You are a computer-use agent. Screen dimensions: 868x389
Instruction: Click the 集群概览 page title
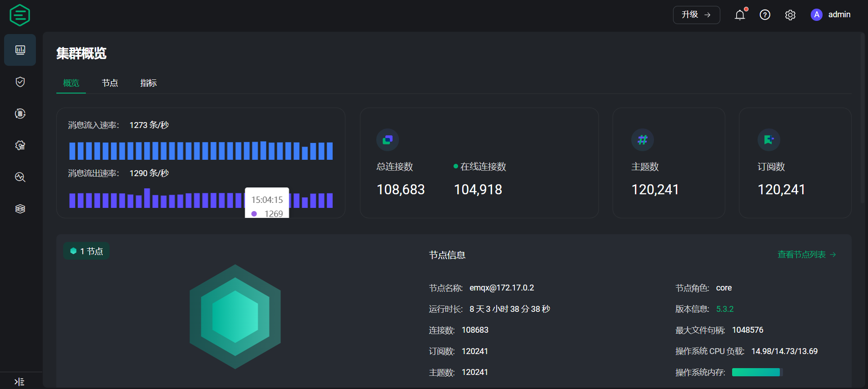point(81,54)
